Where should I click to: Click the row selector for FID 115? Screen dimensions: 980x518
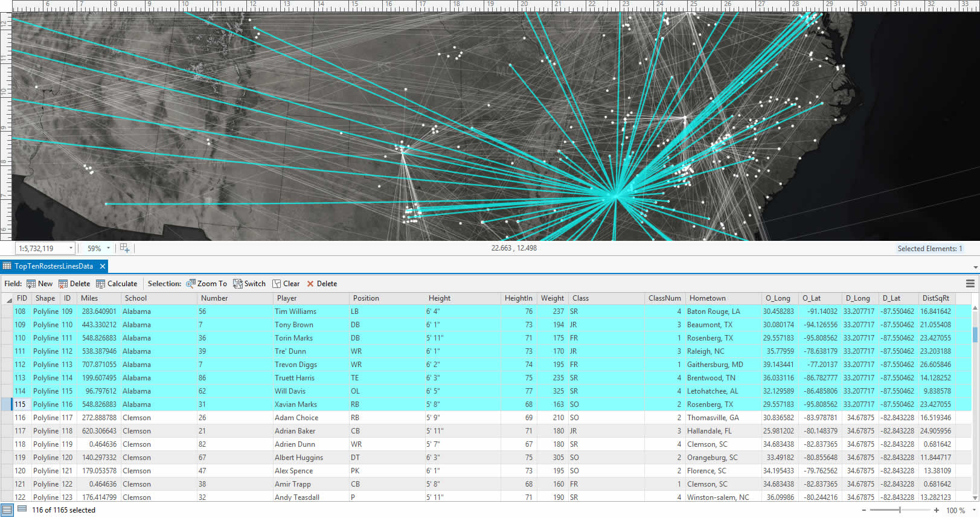coord(7,404)
